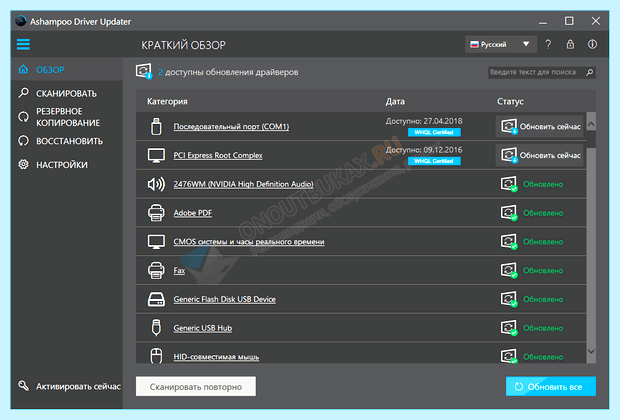Open Generic Flash Disk USB Device link

(x=225, y=299)
